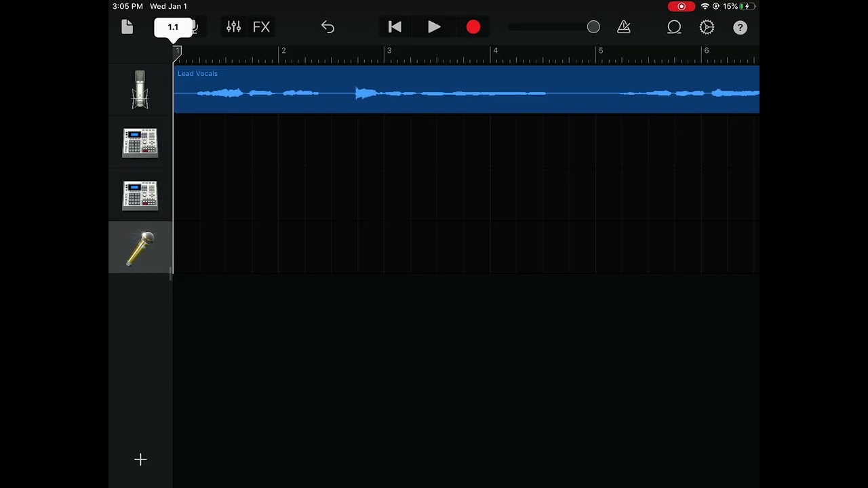
Task: Add a new track with plus button
Action: coord(140,460)
